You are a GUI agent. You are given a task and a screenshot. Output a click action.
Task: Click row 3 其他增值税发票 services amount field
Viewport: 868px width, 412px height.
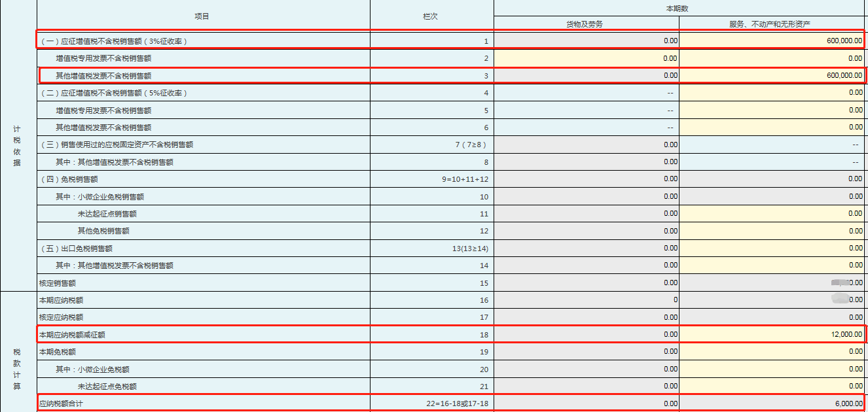click(x=772, y=75)
